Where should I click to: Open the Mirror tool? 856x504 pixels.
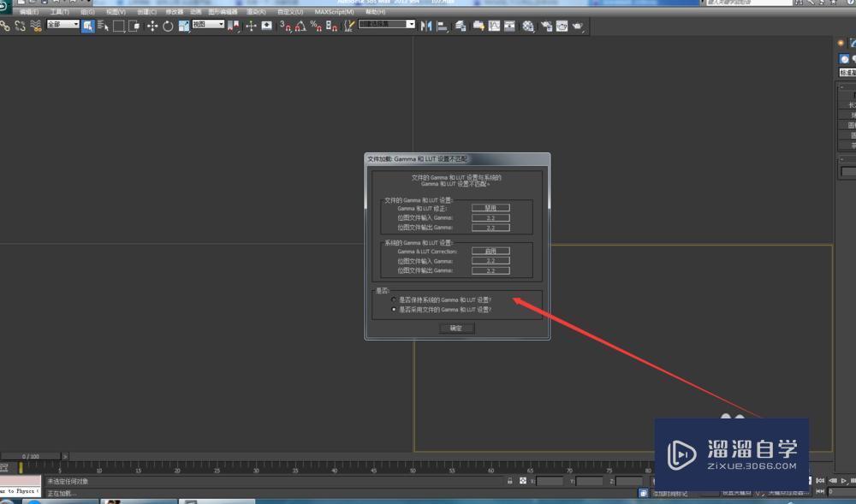pos(426,27)
